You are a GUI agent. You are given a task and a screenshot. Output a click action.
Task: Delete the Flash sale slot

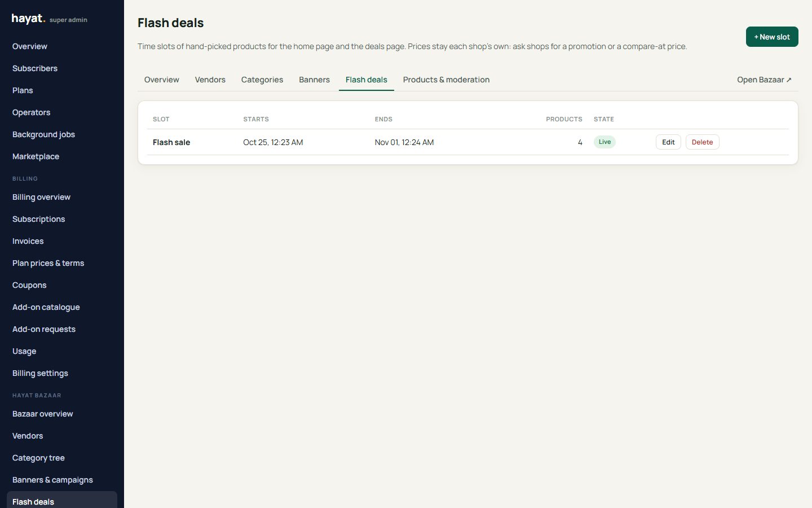point(702,142)
